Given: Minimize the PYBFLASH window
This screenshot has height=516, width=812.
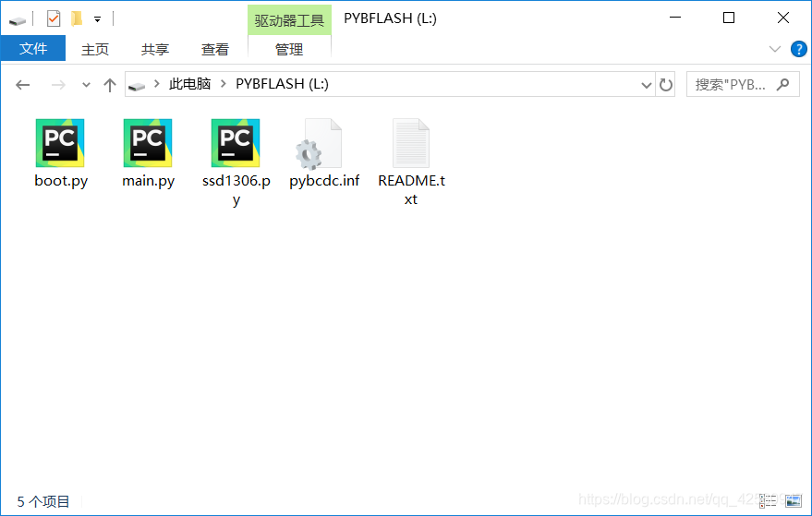Looking at the screenshot, I should (675, 18).
